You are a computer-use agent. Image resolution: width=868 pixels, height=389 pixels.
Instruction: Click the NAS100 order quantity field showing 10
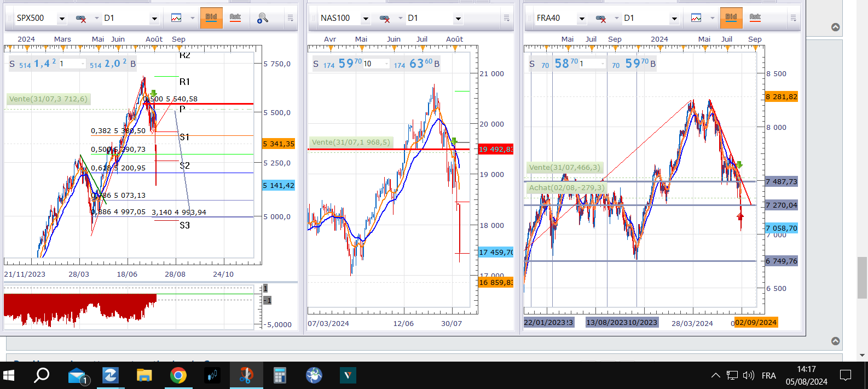[x=375, y=64]
